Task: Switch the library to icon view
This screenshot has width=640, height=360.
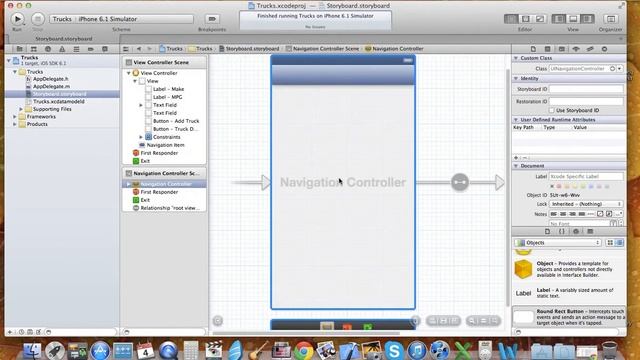Action: coord(610,242)
